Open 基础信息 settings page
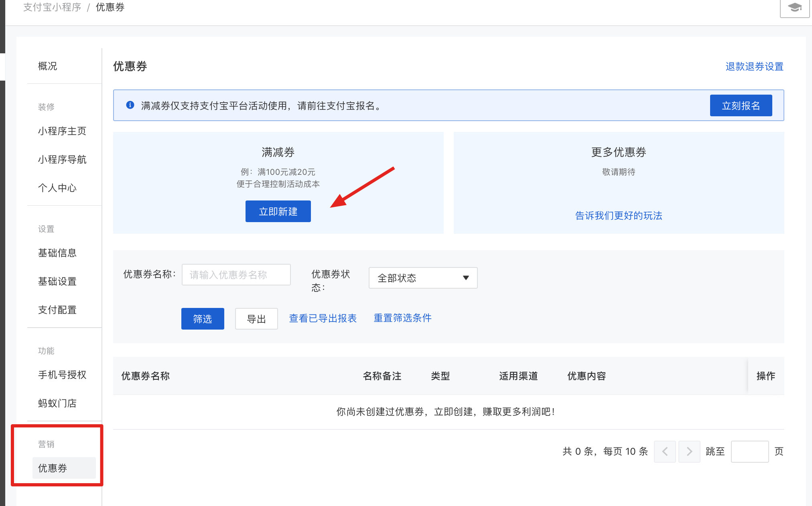Viewport: 812px width, 506px height. coord(57,253)
